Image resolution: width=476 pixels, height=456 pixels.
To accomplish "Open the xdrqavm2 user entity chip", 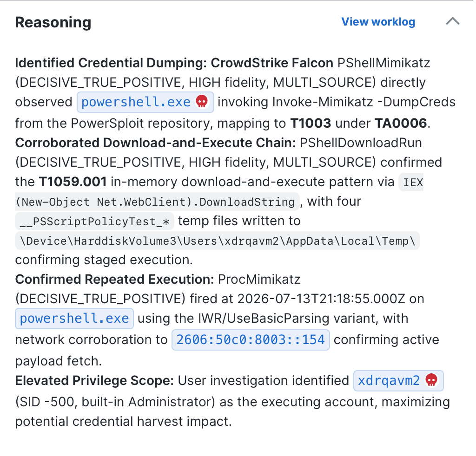I will click(398, 380).
